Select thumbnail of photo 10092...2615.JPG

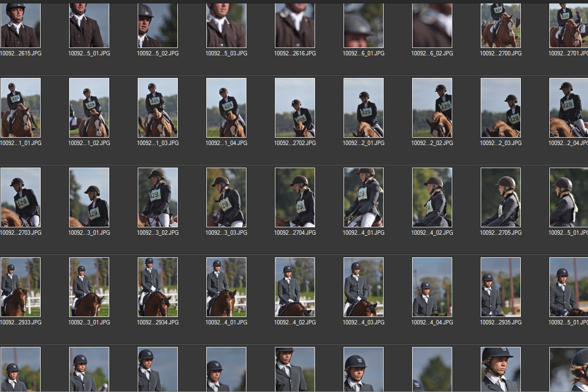(20, 25)
